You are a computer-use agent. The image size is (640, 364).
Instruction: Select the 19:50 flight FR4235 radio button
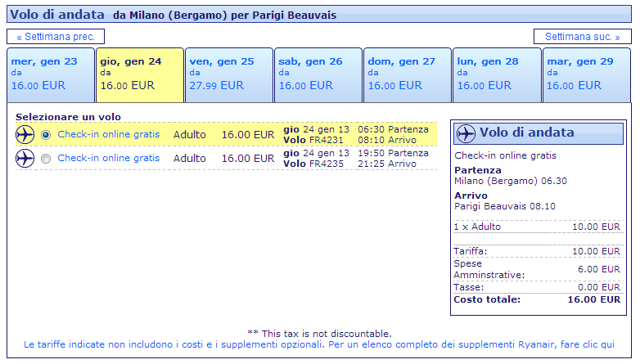(x=46, y=159)
